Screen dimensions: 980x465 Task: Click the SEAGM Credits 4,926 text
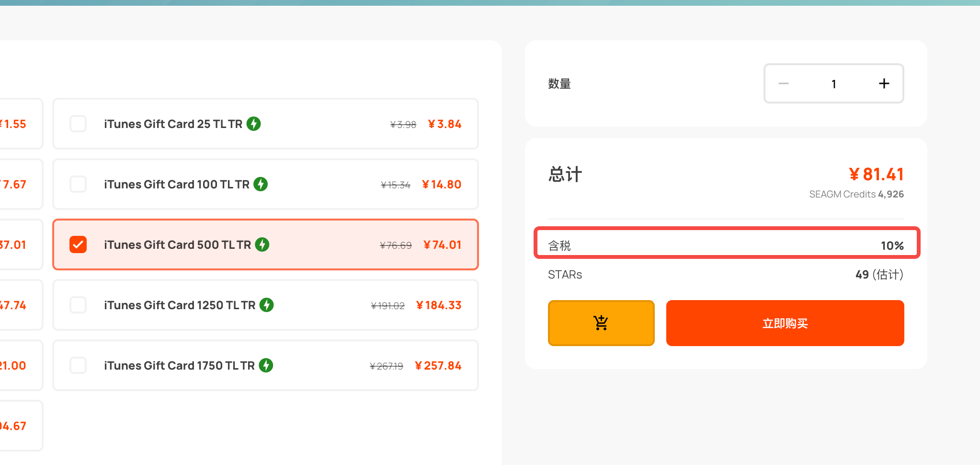[x=856, y=194]
